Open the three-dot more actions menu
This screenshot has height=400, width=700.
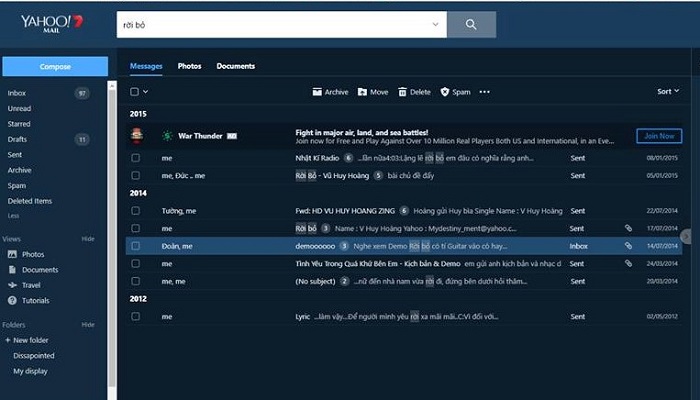(485, 92)
